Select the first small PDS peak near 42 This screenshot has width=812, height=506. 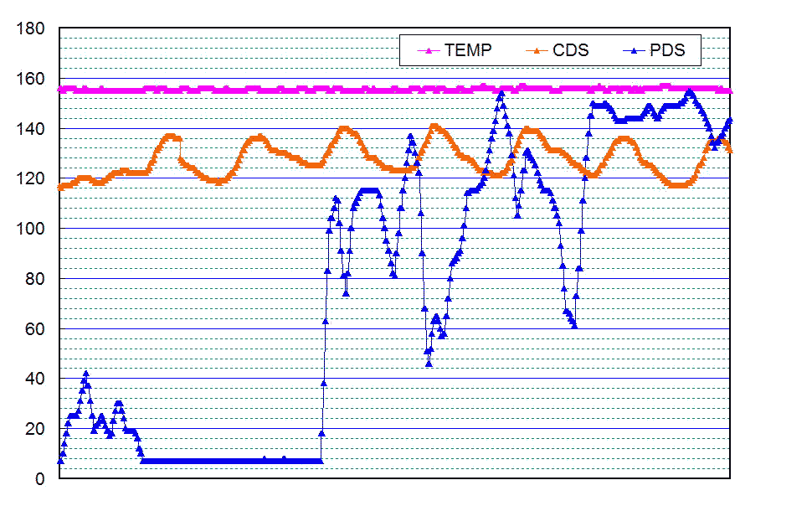[85, 373]
